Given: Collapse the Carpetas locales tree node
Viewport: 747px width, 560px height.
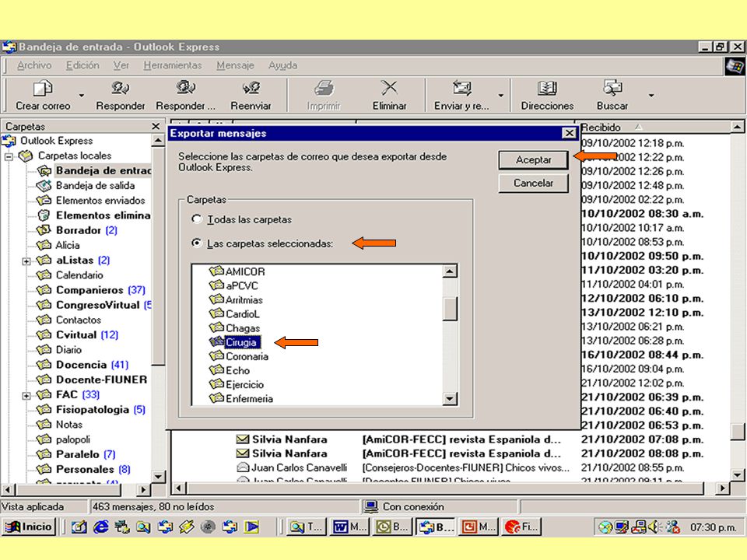Looking at the screenshot, I should click(x=9, y=156).
